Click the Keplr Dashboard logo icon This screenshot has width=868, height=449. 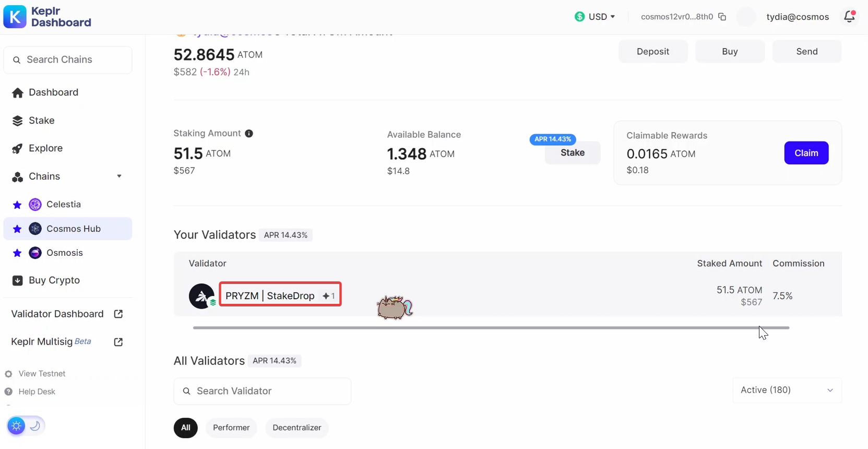[15, 17]
